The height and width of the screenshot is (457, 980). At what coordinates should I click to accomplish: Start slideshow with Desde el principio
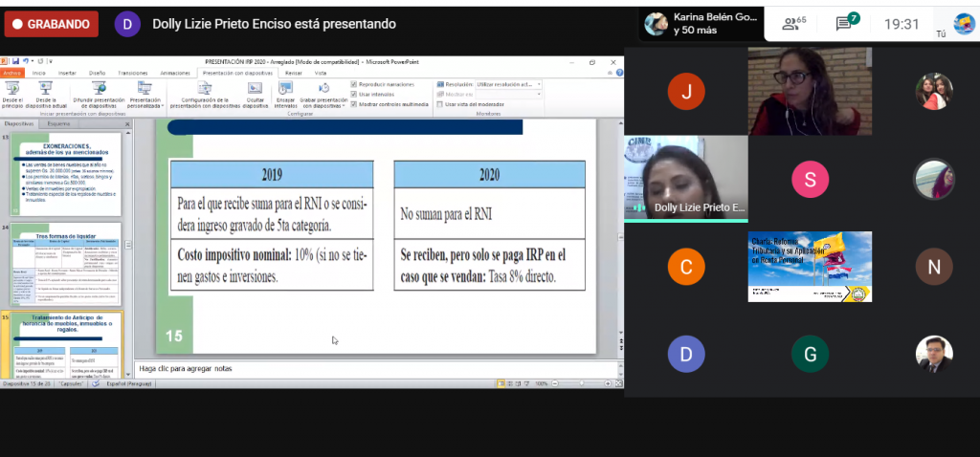point(12,93)
